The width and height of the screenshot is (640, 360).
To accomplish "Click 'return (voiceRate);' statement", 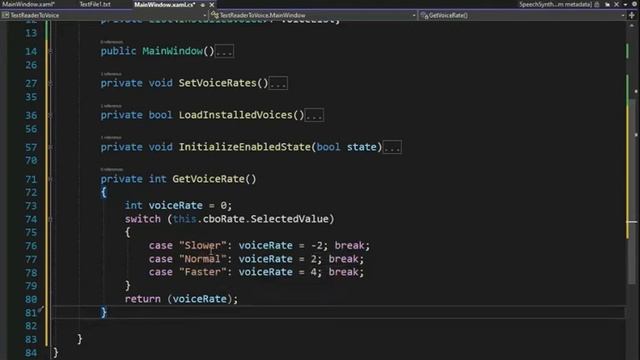I will [x=181, y=299].
